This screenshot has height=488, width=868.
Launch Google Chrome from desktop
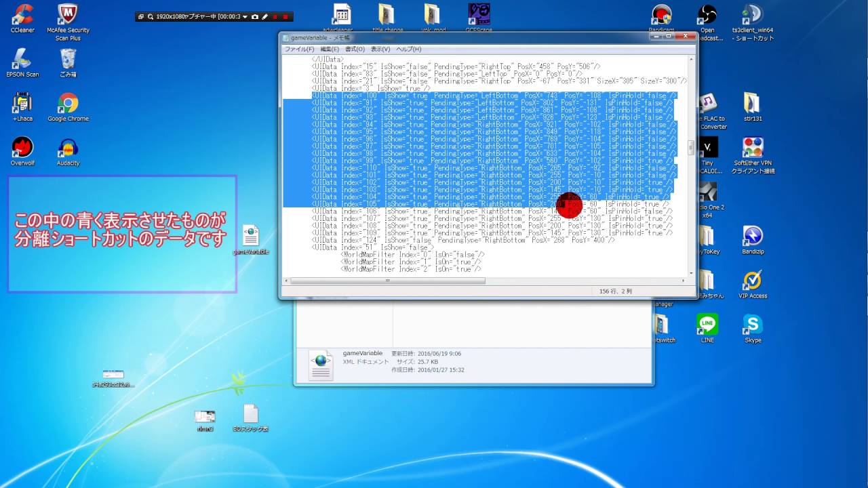click(x=68, y=107)
